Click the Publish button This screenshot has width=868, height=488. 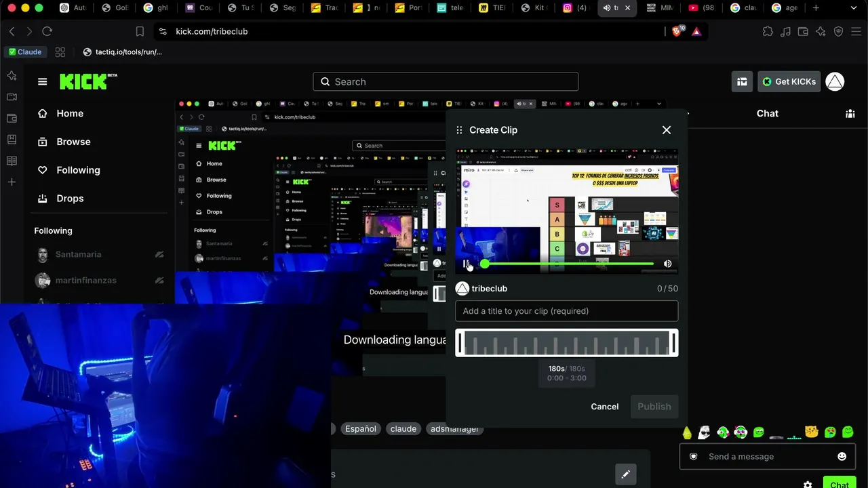[654, 407]
